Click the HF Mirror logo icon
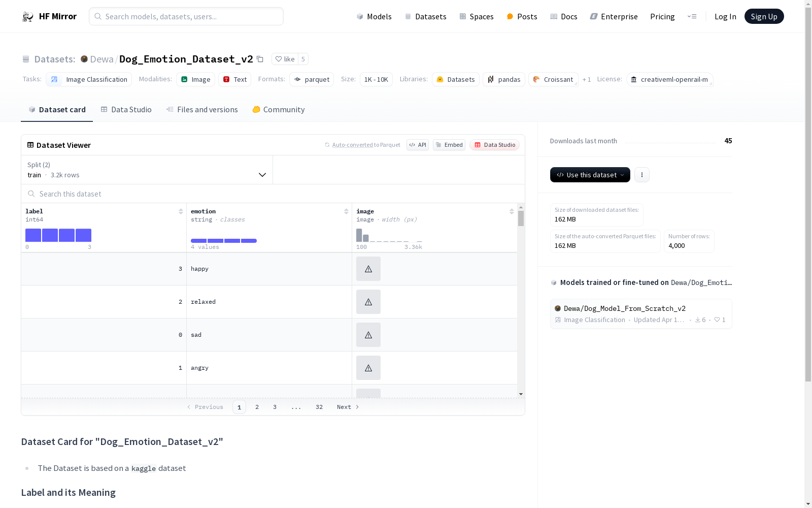Image resolution: width=812 pixels, height=508 pixels. [27, 16]
